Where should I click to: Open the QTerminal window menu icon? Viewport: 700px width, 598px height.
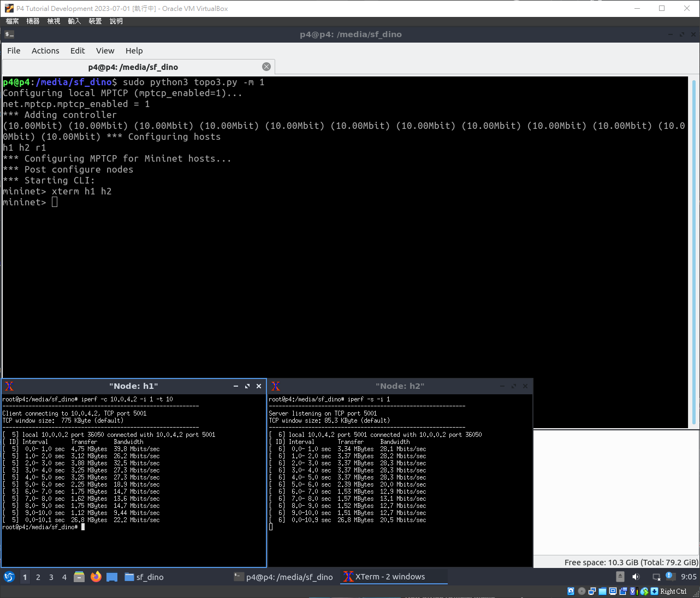click(9, 34)
